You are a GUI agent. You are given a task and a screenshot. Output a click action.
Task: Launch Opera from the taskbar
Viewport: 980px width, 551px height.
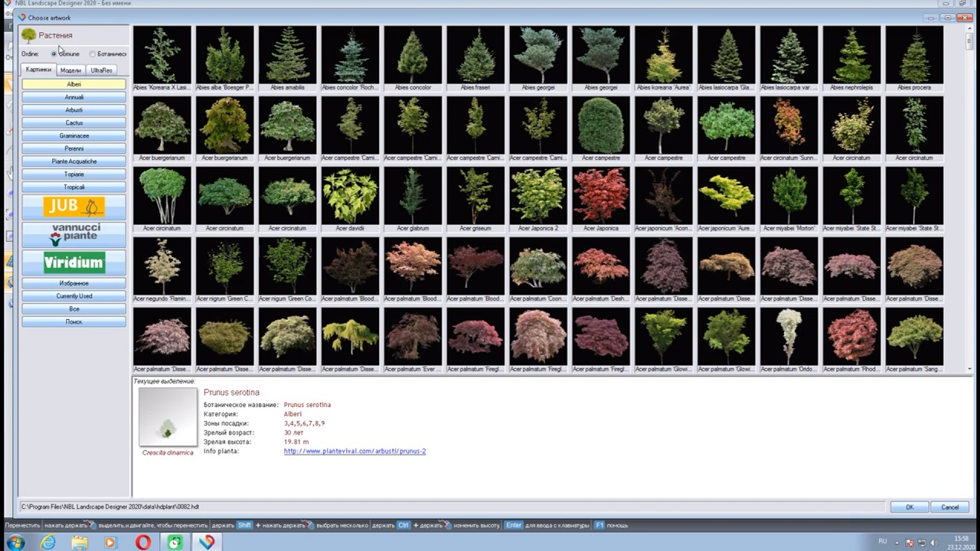click(x=143, y=543)
